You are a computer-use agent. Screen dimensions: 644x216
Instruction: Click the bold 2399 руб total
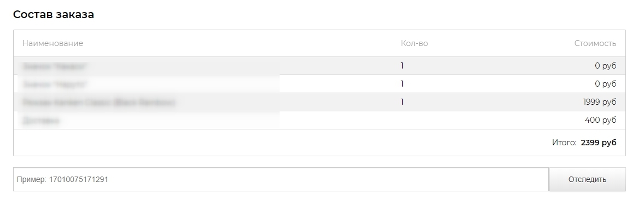point(599,143)
